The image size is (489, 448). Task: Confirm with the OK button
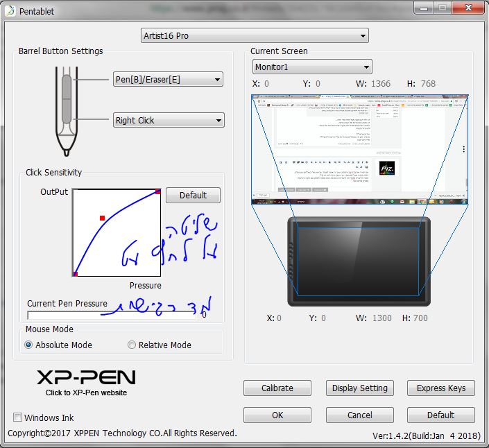[x=277, y=415]
